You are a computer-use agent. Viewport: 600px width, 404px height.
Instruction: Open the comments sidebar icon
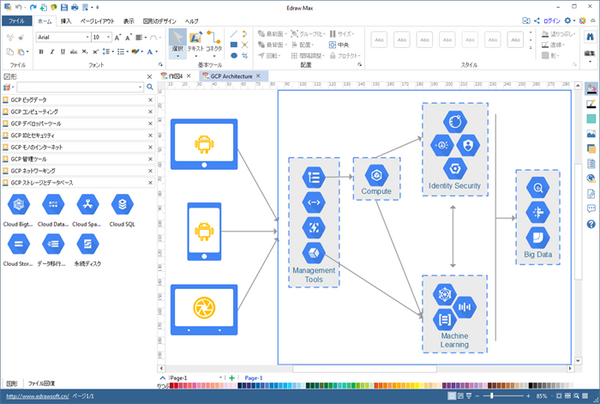click(591, 209)
